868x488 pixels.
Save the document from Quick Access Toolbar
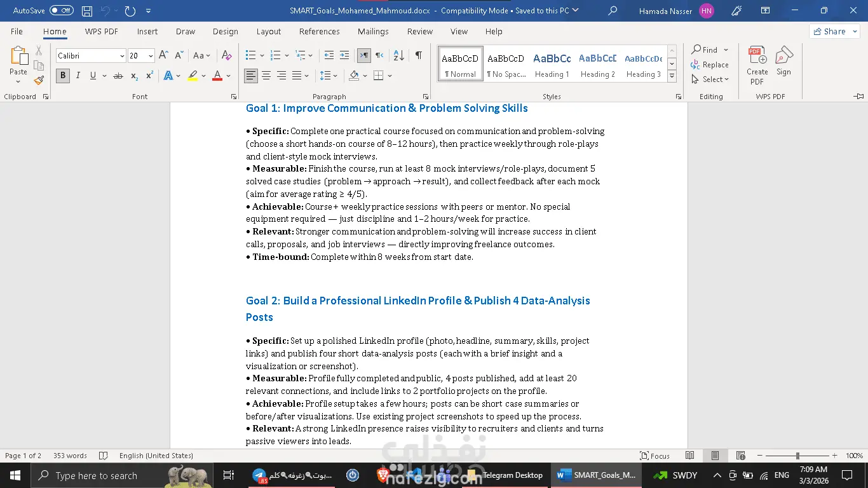(x=87, y=11)
